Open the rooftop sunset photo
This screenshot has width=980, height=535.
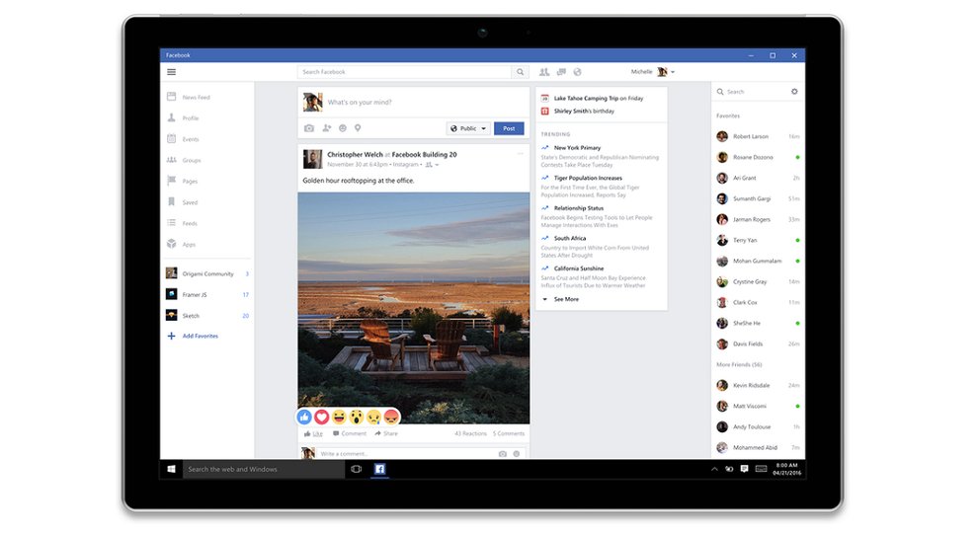tap(414, 308)
